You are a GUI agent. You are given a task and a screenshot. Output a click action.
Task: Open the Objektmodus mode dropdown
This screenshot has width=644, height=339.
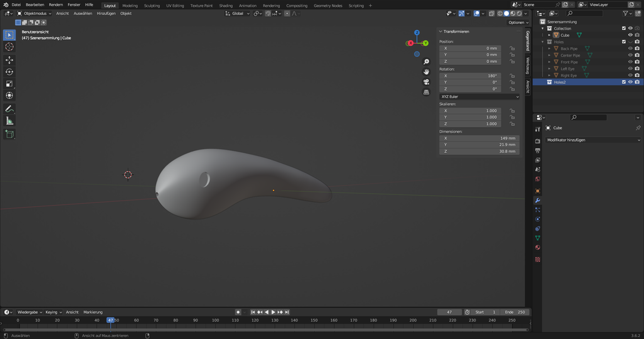click(x=35, y=13)
